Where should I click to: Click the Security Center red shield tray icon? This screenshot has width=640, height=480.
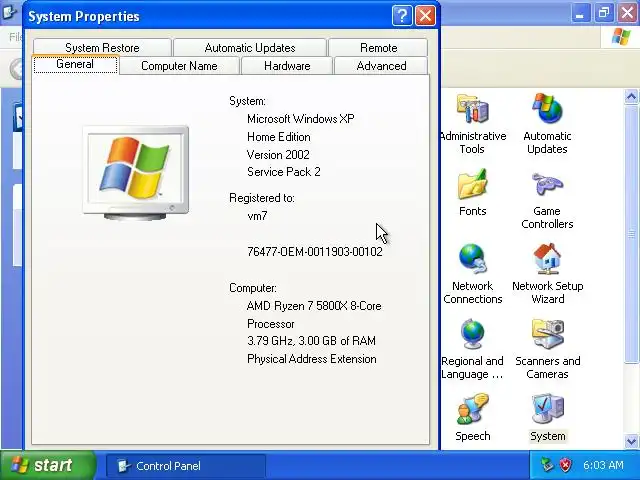565,465
